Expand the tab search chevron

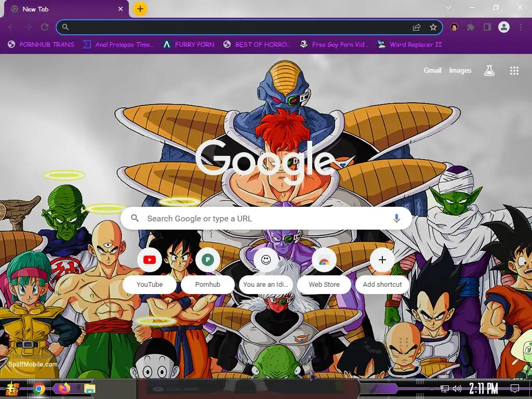(448, 7)
